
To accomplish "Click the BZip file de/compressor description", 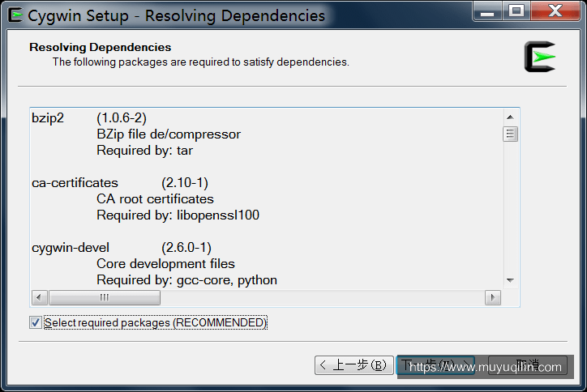I will [169, 134].
